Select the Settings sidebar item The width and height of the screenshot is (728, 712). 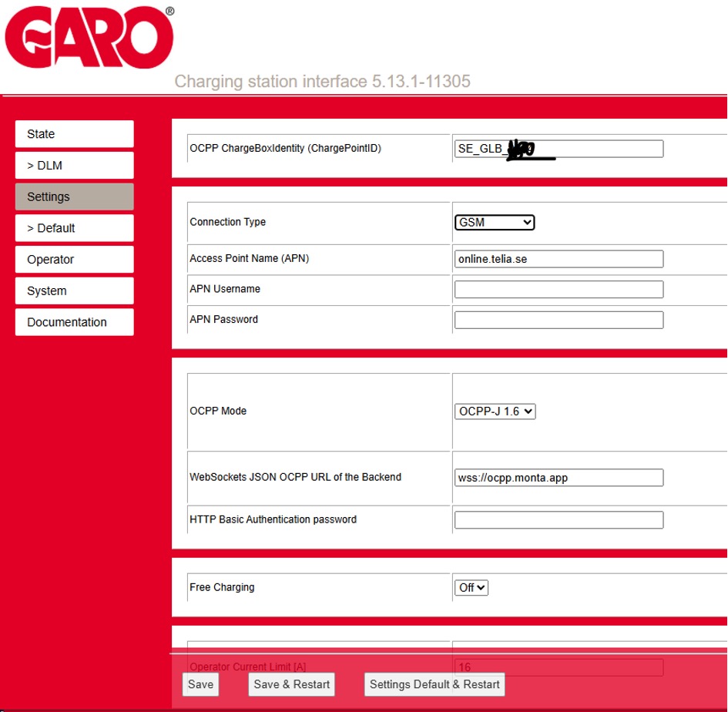(74, 197)
